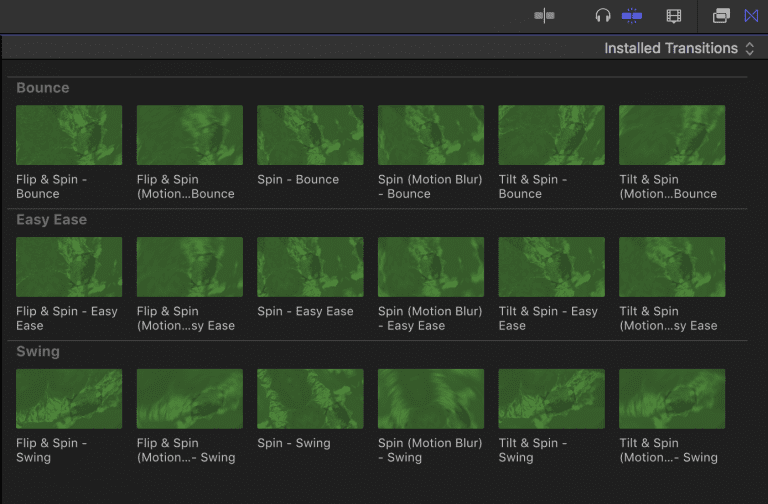Screen dimensions: 768x504
Task: Choose Spin (Motion Blur) - Swing thumbnail
Action: (x=431, y=399)
